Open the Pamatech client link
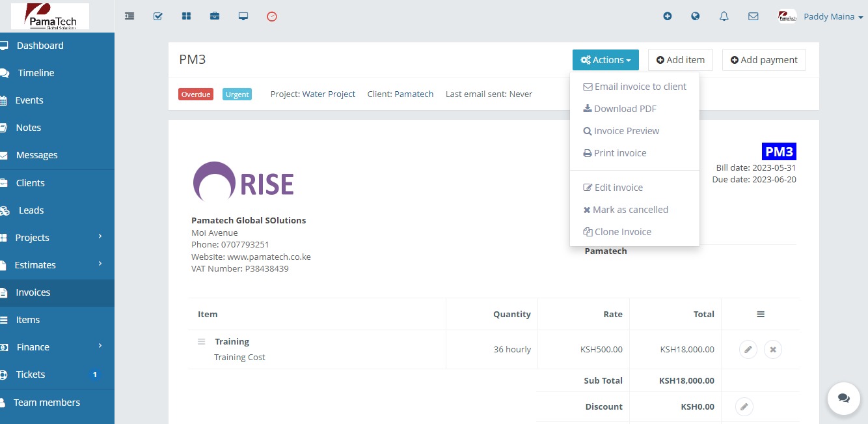 (414, 94)
